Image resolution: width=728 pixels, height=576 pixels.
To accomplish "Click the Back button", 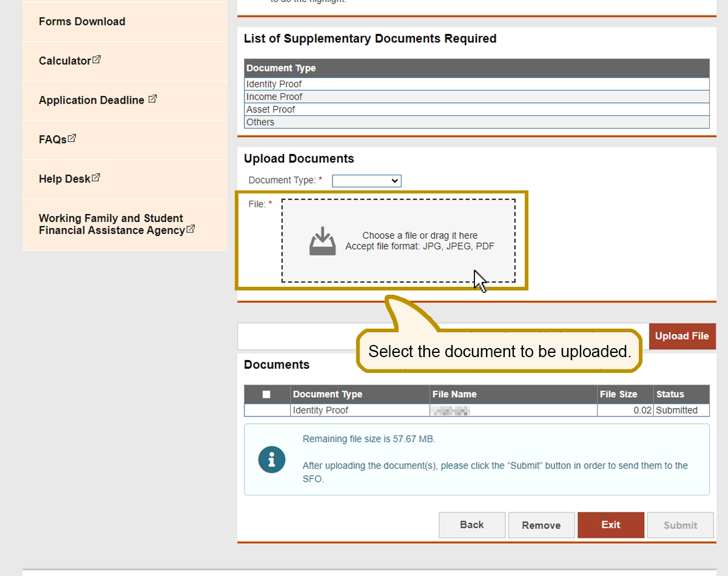I will (x=471, y=525).
